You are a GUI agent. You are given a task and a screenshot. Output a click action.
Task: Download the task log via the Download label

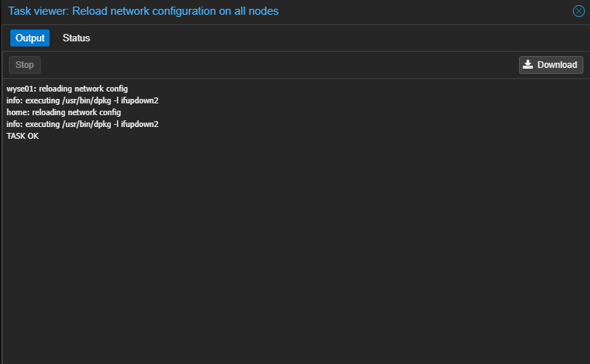point(557,65)
